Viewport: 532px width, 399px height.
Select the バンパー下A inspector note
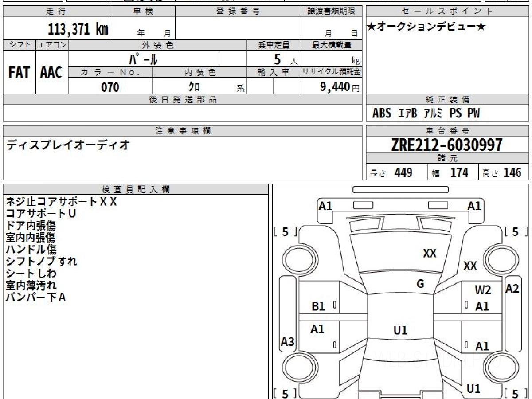(x=36, y=297)
